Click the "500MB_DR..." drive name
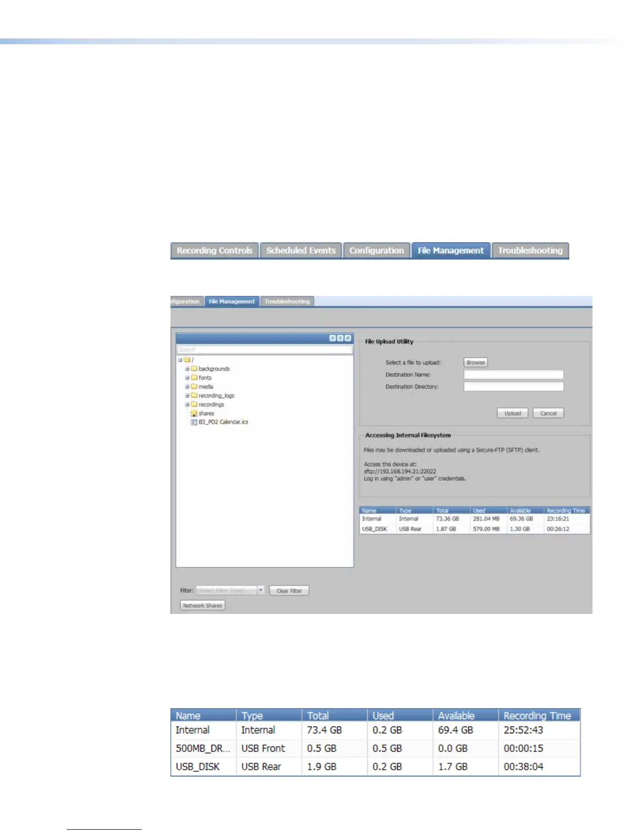 203,748
